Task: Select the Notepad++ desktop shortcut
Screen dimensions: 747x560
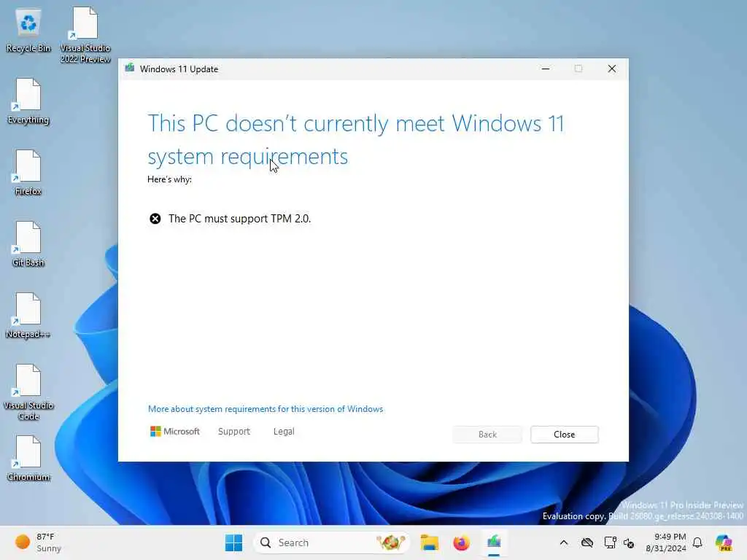Action: pos(28,316)
